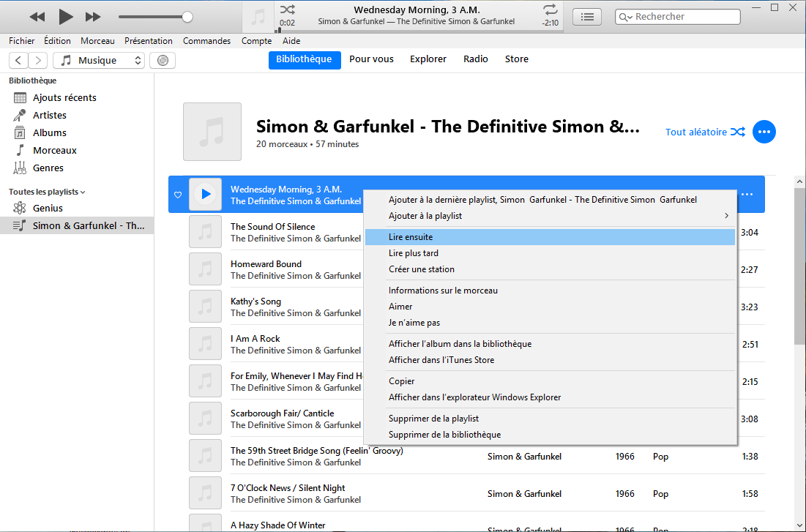
Task: Choose Afficher dans l'iTunes Store
Action: pos(550,360)
